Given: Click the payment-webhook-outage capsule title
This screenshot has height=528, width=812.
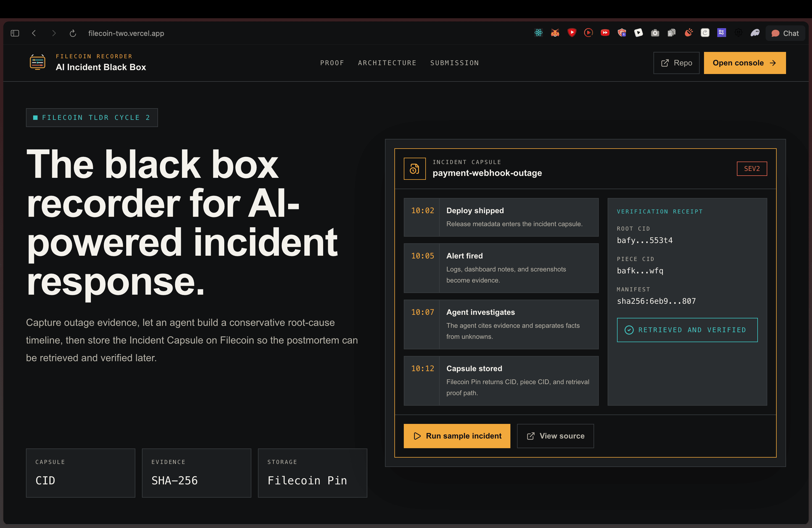Looking at the screenshot, I should (x=487, y=173).
